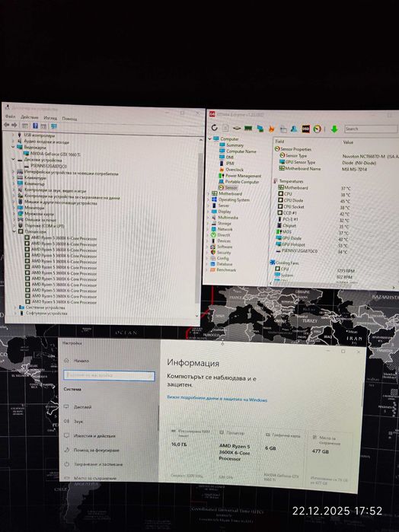Open Известия и действия in Settings sidebar

[x=90, y=435]
